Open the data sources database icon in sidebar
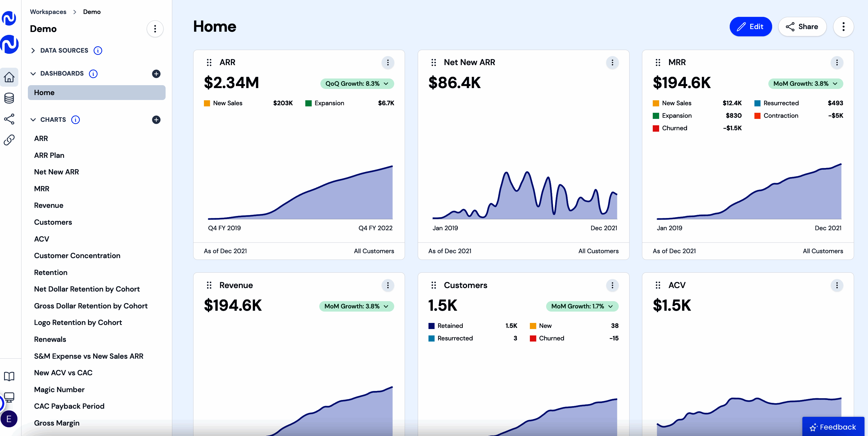868x436 pixels. coord(9,98)
